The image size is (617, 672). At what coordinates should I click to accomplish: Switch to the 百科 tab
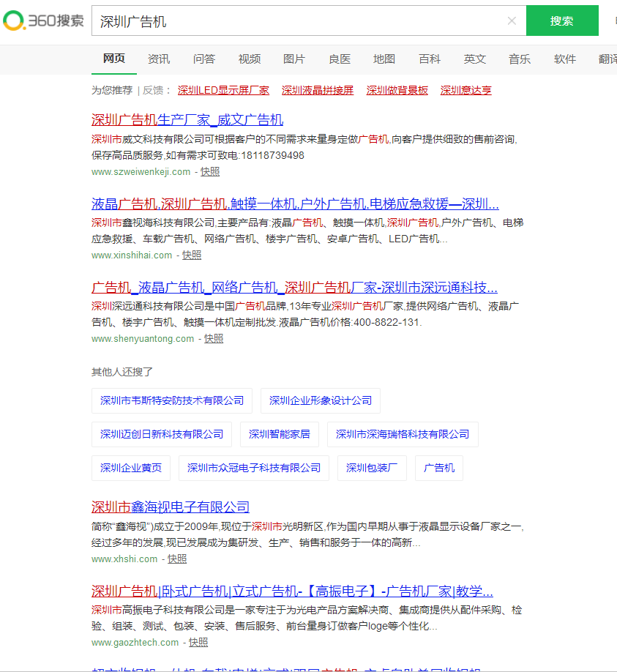[x=430, y=59]
